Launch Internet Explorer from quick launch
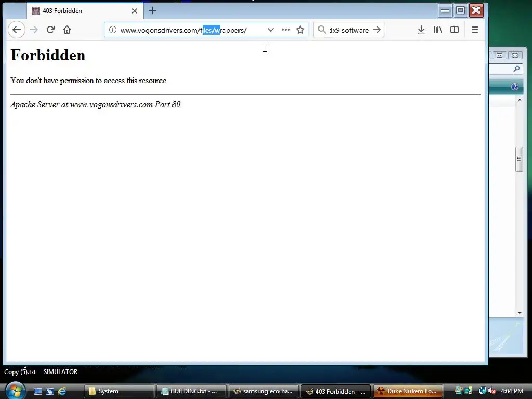This screenshot has height=399, width=532. [62, 391]
